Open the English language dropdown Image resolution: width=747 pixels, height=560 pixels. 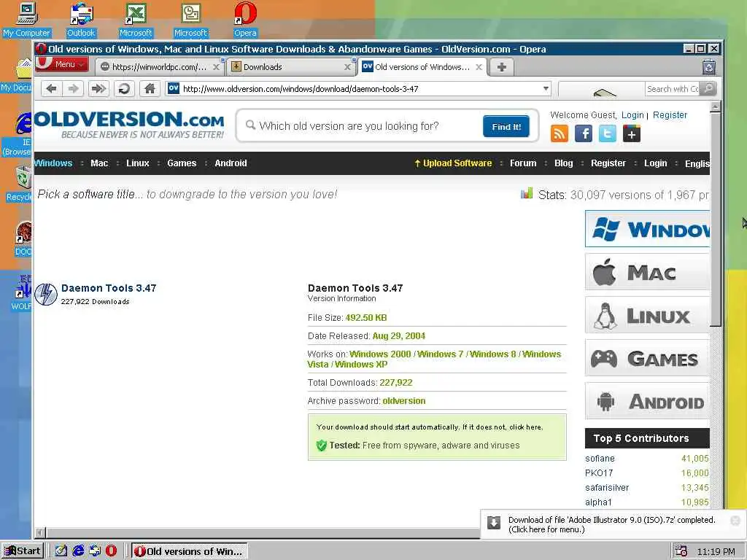point(697,164)
